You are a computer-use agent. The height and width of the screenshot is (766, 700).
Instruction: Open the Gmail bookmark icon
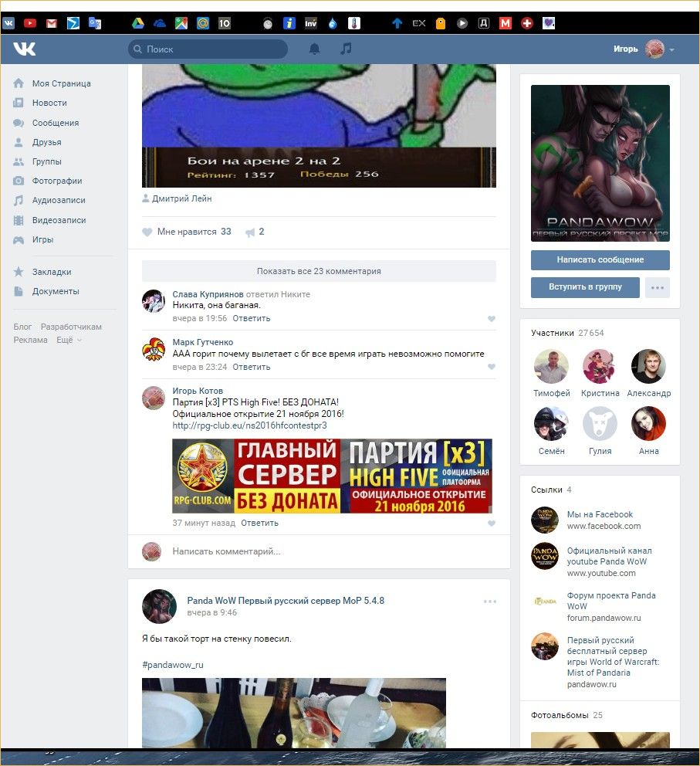tap(52, 23)
